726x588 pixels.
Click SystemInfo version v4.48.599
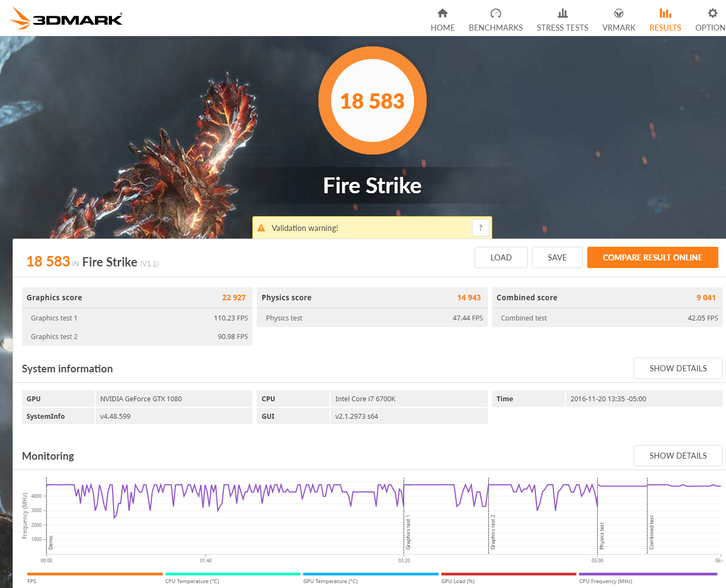[115, 417]
